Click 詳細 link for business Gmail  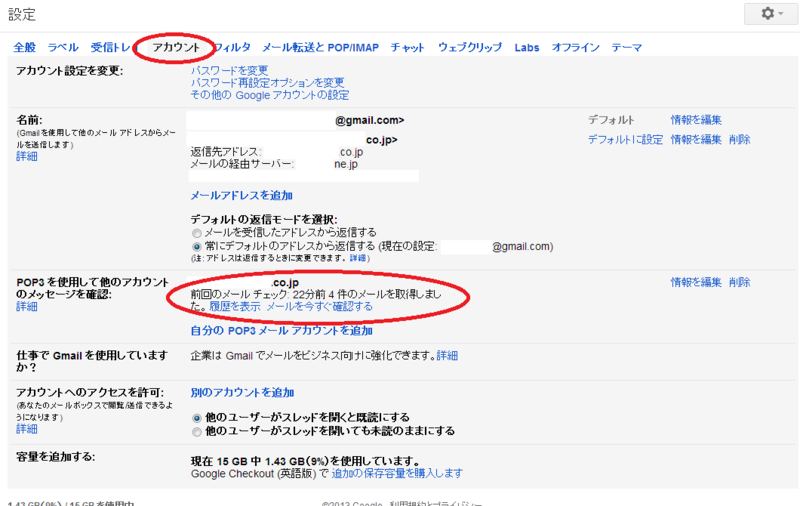[447, 356]
